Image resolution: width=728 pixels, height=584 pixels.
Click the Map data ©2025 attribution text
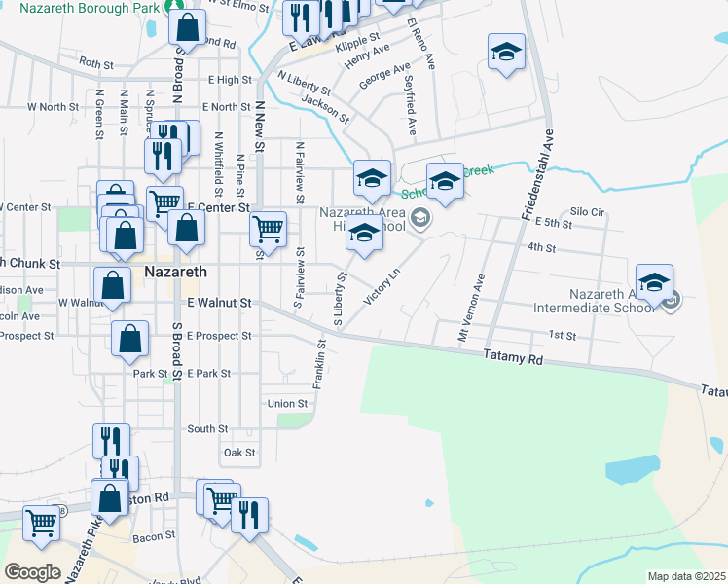pos(686,576)
